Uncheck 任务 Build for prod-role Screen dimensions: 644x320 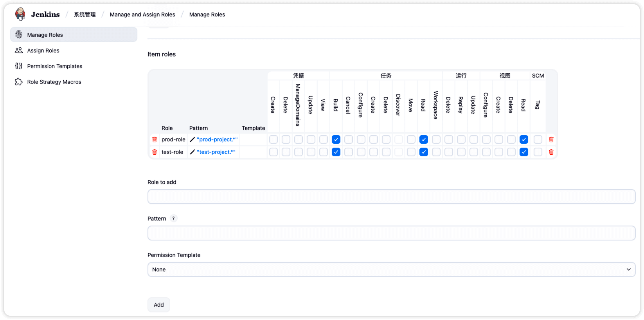point(336,139)
